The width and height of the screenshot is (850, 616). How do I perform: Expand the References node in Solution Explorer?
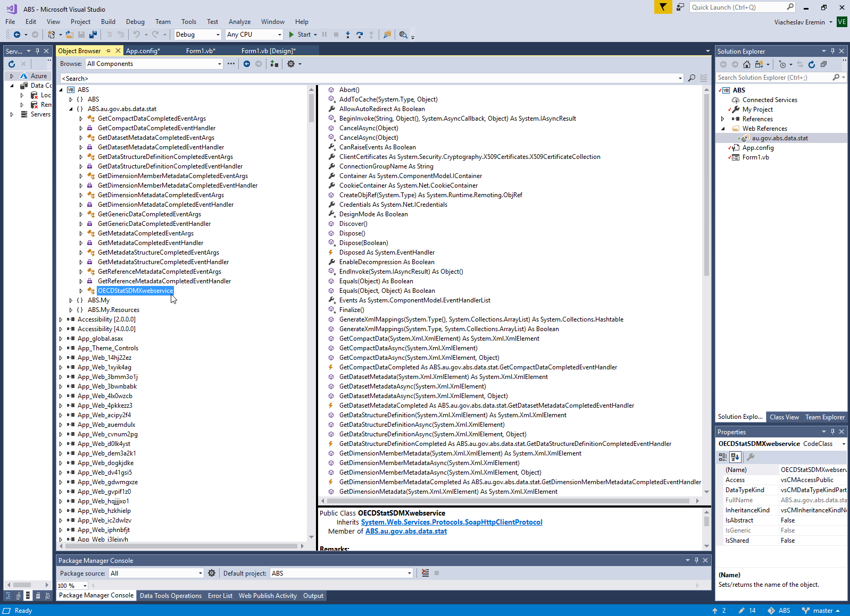click(722, 119)
